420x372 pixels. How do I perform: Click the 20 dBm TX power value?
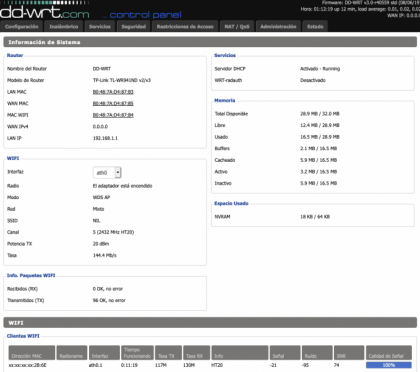[x=101, y=244]
